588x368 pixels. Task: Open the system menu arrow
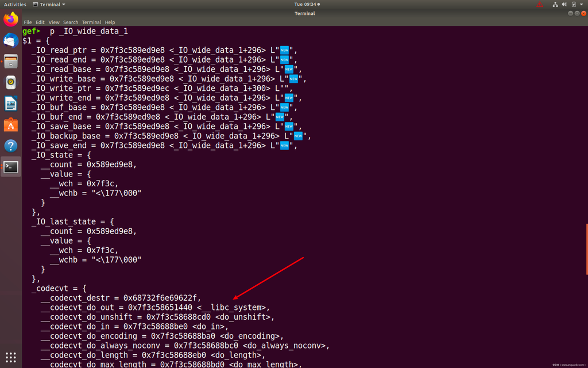click(582, 5)
